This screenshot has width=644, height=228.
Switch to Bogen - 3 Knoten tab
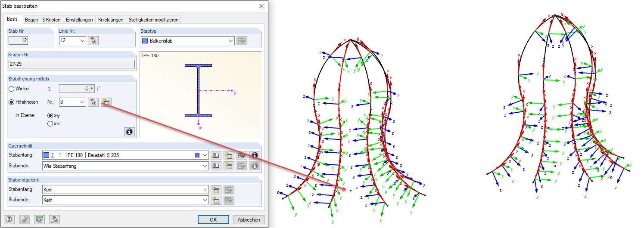(43, 20)
